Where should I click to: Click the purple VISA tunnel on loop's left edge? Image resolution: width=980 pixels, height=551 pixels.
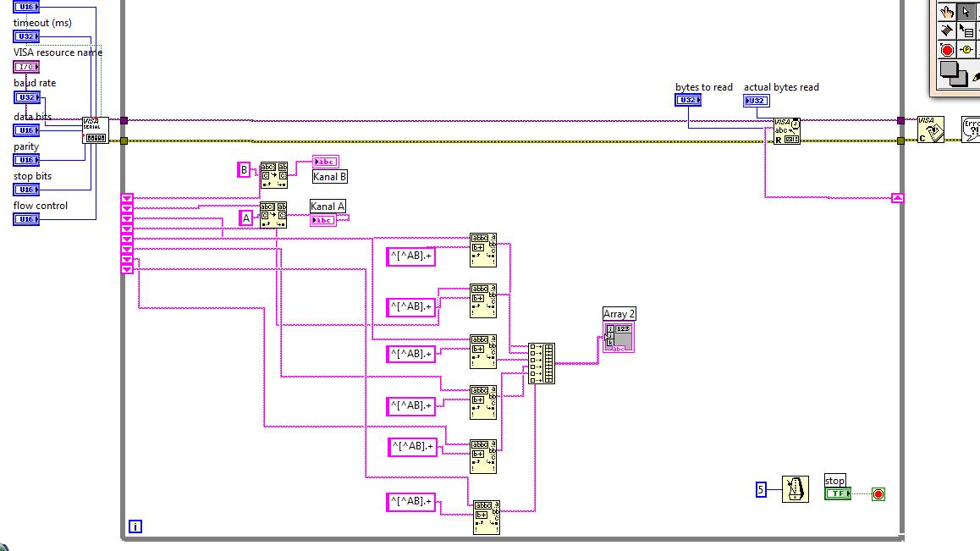(x=124, y=121)
